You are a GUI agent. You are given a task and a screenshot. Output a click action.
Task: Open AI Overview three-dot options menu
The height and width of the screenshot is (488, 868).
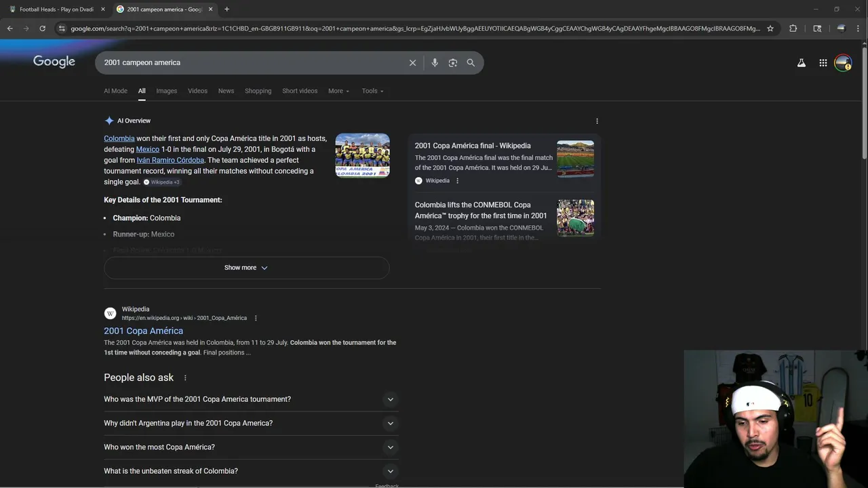tap(597, 121)
